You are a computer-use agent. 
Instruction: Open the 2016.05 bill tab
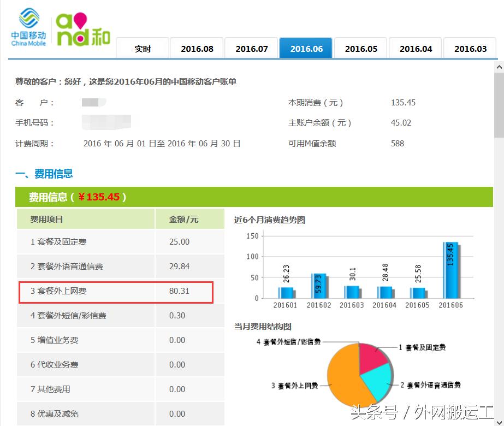pyautogui.click(x=360, y=48)
